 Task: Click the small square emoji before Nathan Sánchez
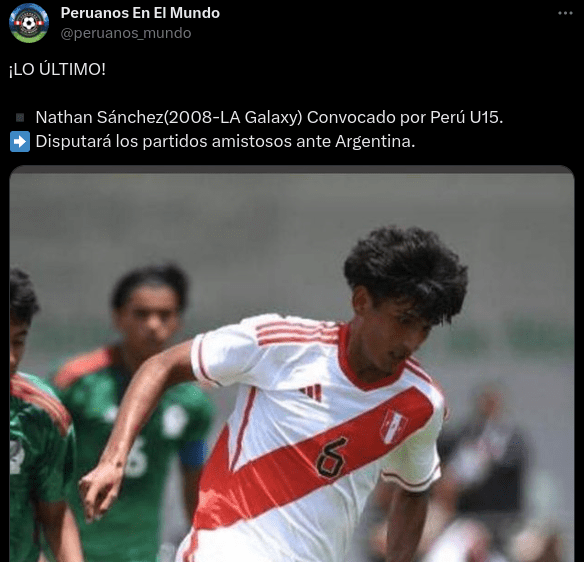(20, 118)
